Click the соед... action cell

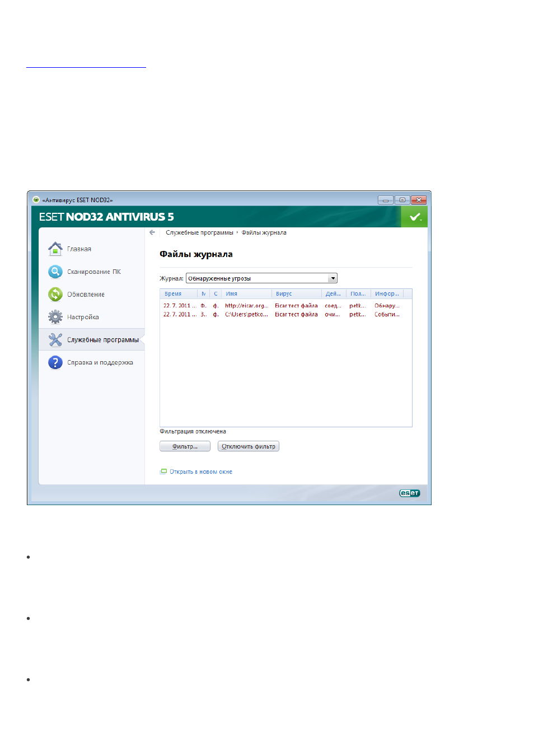(x=333, y=306)
